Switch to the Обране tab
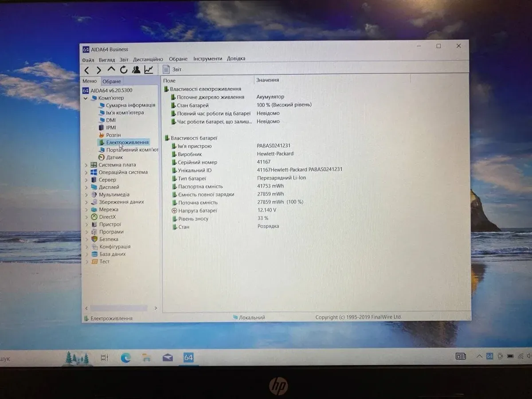This screenshot has width=532, height=399. 112,82
